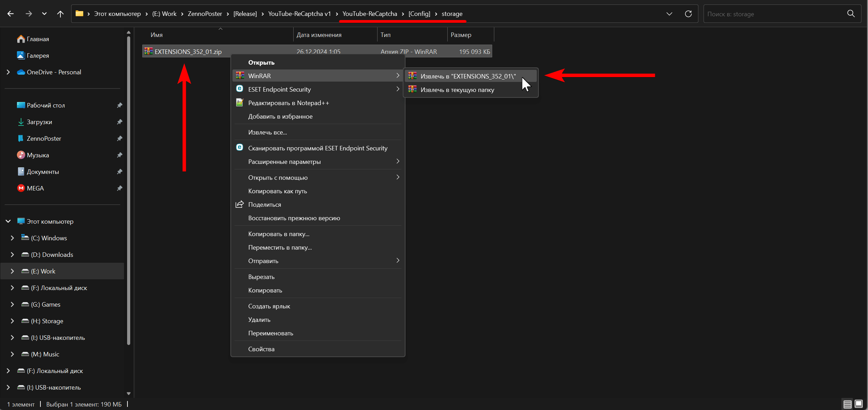Choose Удалить in context menu
The width and height of the screenshot is (868, 410).
318,320
